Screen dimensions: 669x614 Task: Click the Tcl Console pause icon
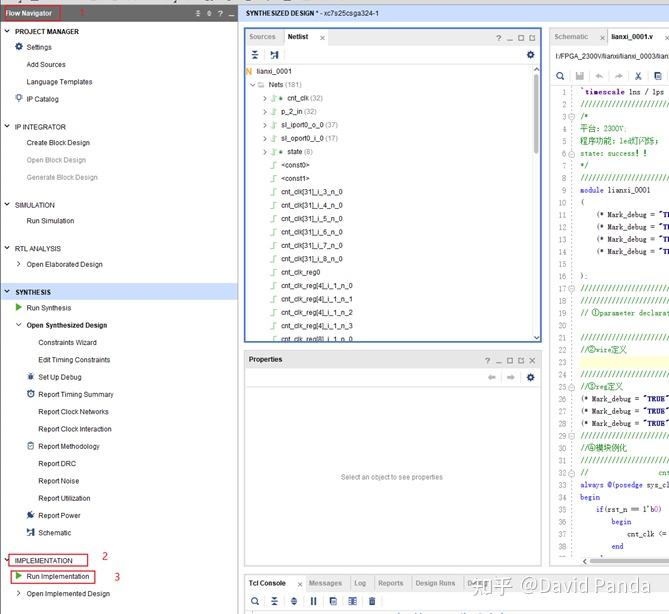tap(314, 601)
